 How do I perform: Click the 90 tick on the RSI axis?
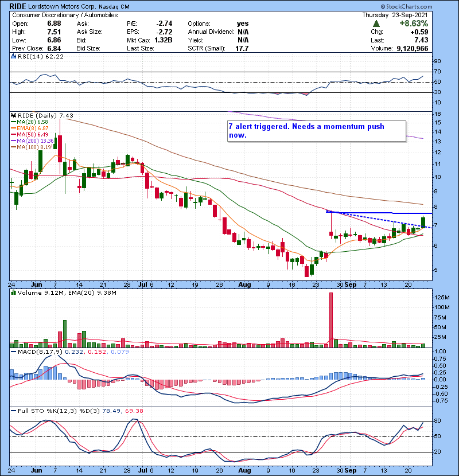click(x=438, y=61)
